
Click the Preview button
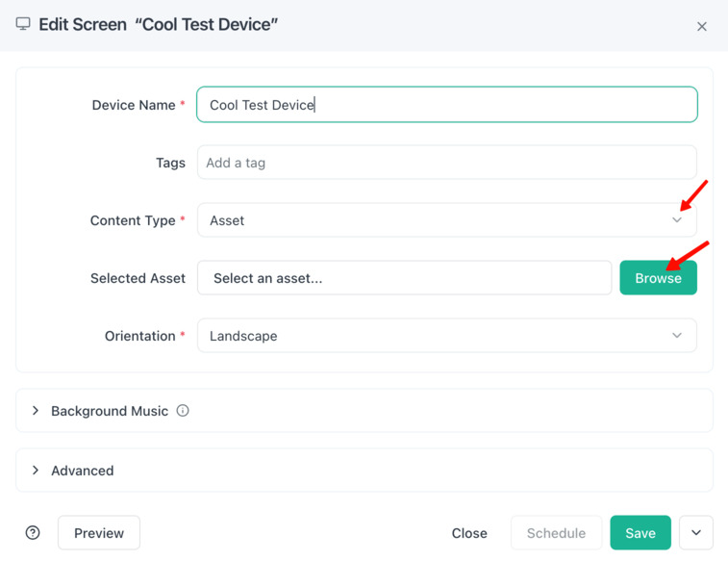click(99, 533)
